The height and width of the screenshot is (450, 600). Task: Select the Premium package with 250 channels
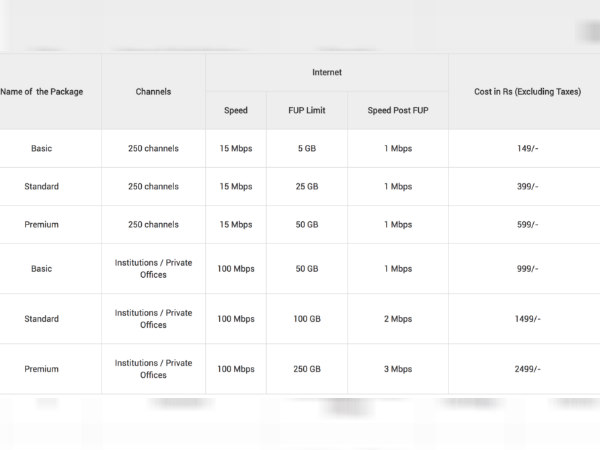pos(42,224)
